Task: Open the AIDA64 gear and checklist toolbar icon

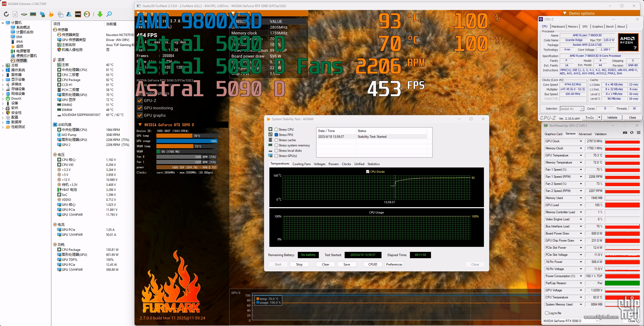Action: [60, 14]
